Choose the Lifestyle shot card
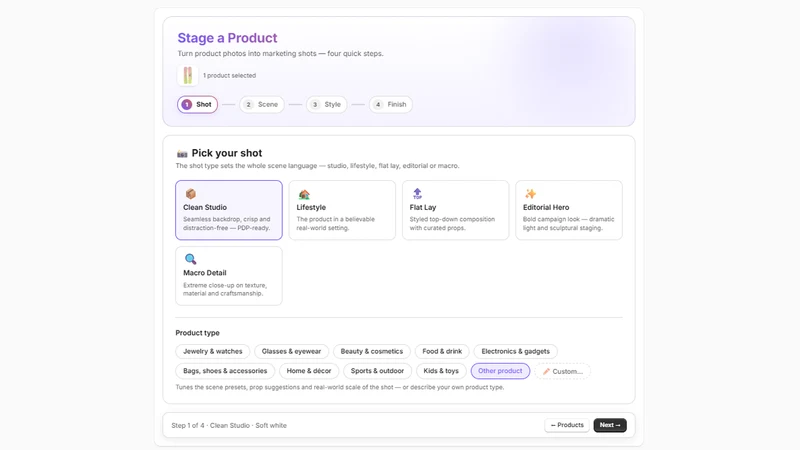800x450 pixels. [x=342, y=210]
